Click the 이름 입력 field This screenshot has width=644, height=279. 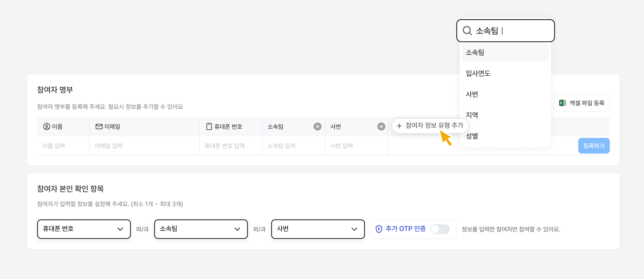click(63, 146)
